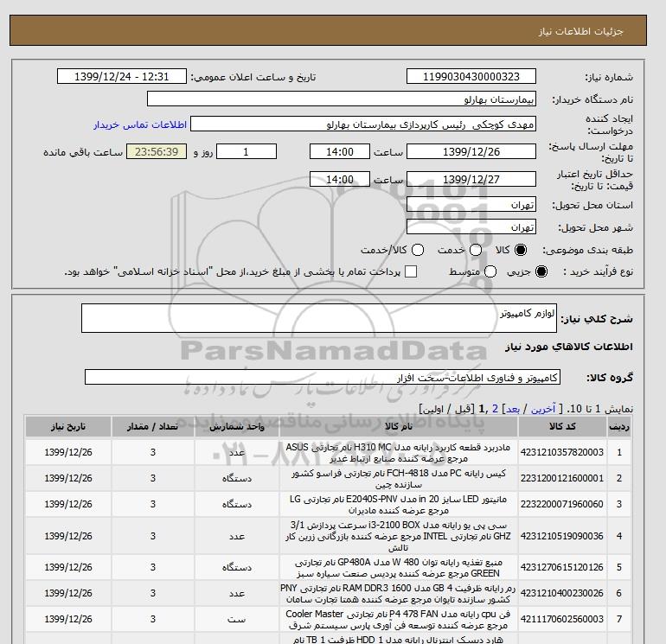This screenshot has height=644, width=666.
Task: Click the تاریخ نیاز column header
Action: pyautogui.click(x=68, y=427)
